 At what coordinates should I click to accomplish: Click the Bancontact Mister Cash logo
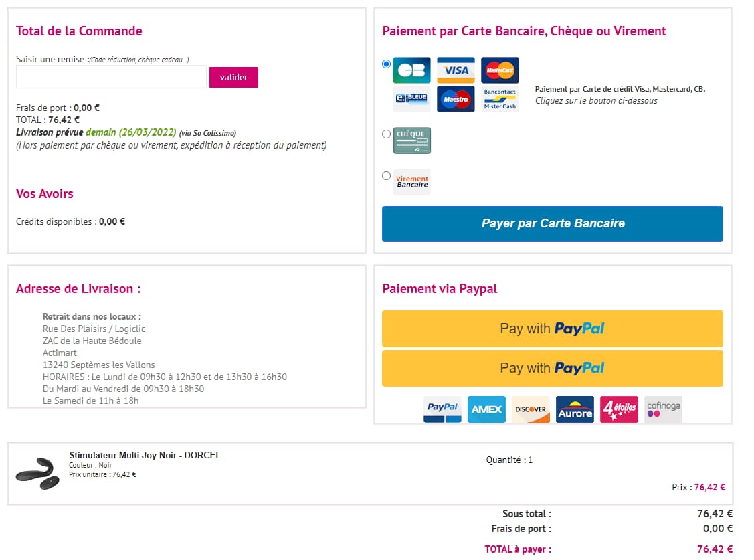(x=500, y=99)
